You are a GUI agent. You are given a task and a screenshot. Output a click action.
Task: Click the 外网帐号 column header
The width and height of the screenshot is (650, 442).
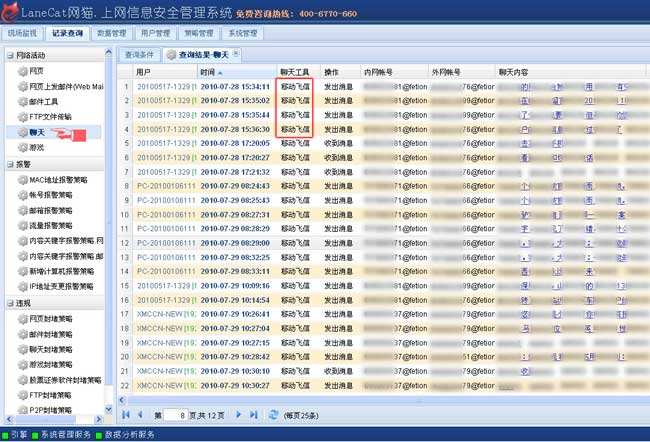coord(461,72)
